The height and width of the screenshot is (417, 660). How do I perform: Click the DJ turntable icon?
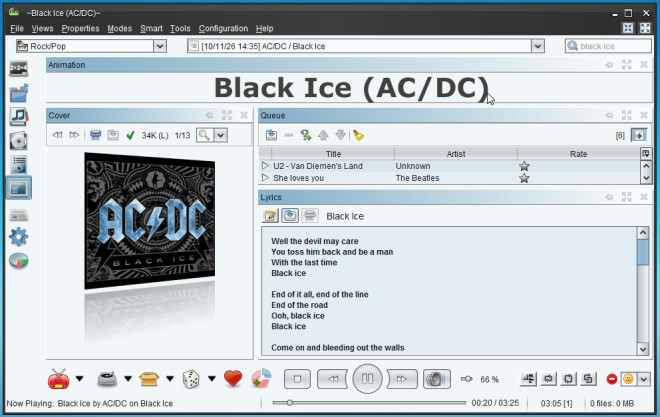click(107, 379)
